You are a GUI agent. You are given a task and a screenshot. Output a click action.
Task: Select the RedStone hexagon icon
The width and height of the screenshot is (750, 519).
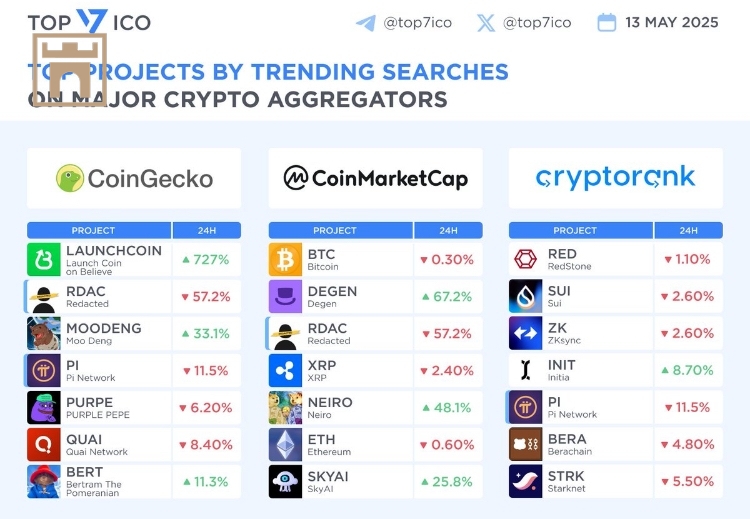[525, 260]
